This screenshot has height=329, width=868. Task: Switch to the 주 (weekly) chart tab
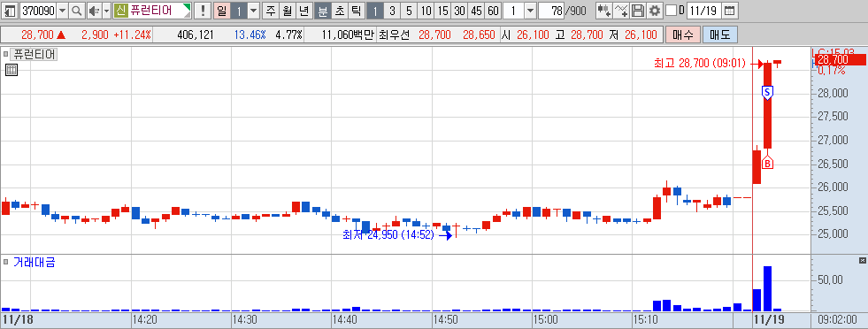(270, 11)
